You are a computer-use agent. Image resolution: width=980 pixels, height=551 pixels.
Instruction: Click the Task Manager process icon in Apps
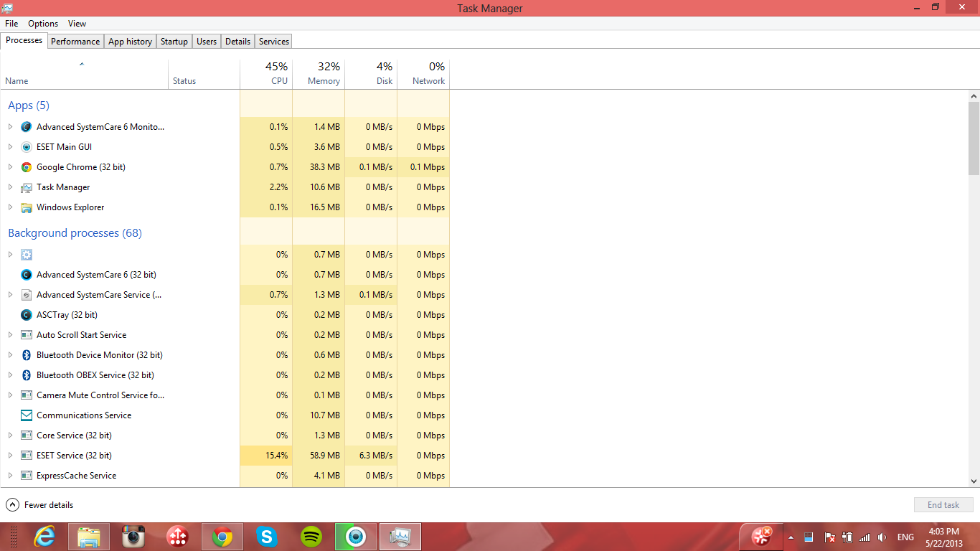[x=27, y=187]
